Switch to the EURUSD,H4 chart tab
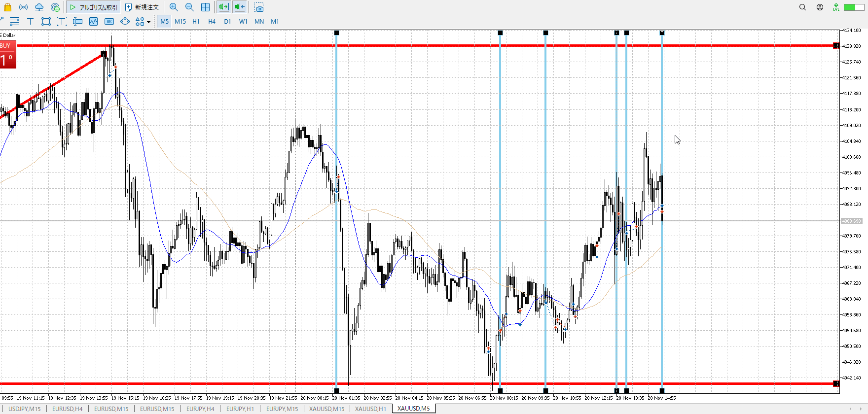The image size is (868, 414). pyautogui.click(x=67, y=409)
